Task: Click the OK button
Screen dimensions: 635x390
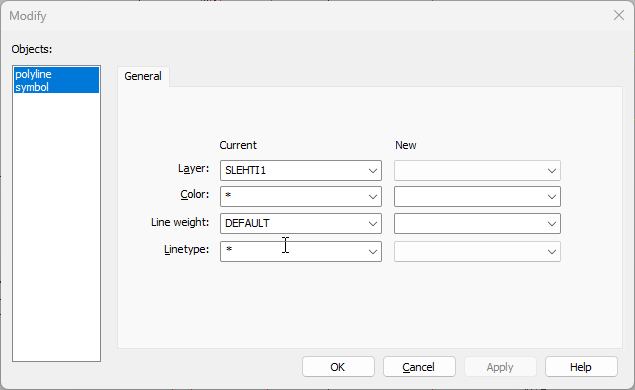Action: [x=338, y=367]
